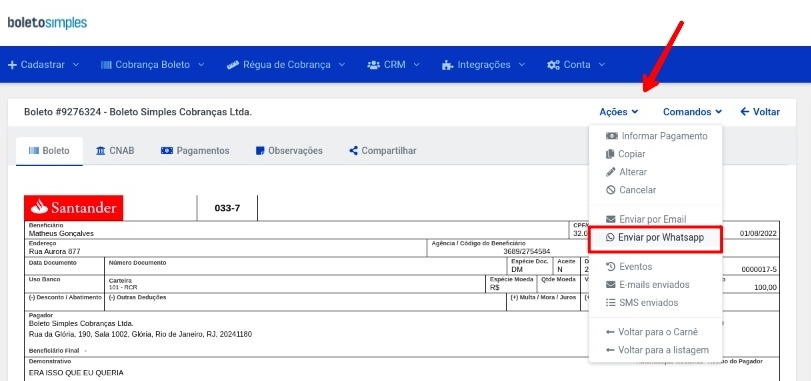Click the barcode icon on Boleto tab
Viewport: 811px width, 381px height.
pyautogui.click(x=34, y=151)
